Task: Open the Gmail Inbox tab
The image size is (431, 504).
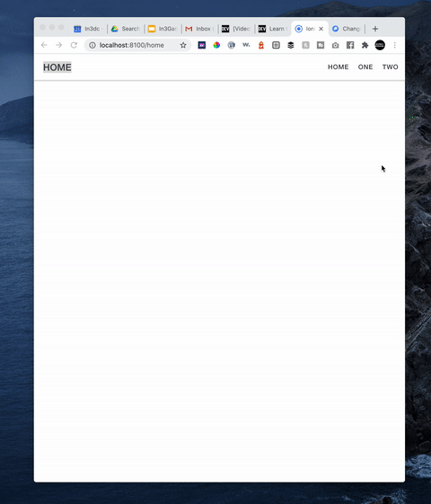Action: point(199,29)
